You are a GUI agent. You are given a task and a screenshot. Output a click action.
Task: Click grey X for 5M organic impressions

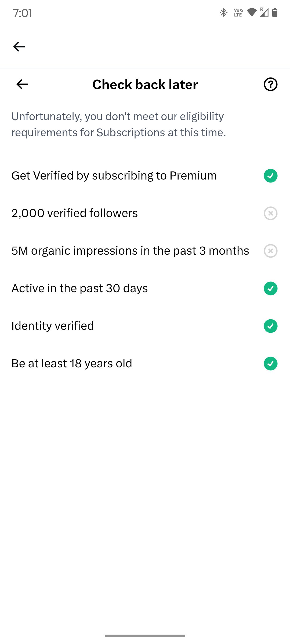[x=270, y=251]
